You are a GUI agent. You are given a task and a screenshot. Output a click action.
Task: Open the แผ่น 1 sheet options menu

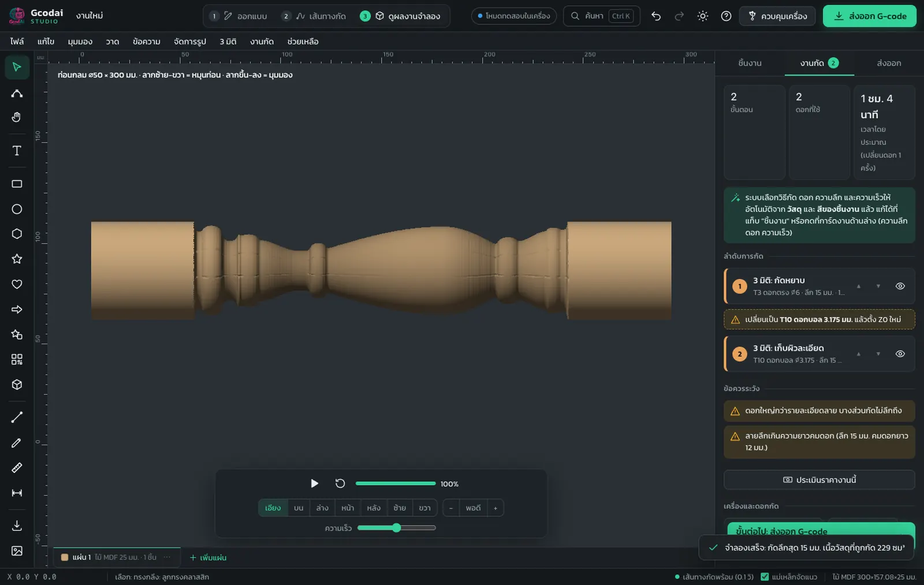pos(167,557)
